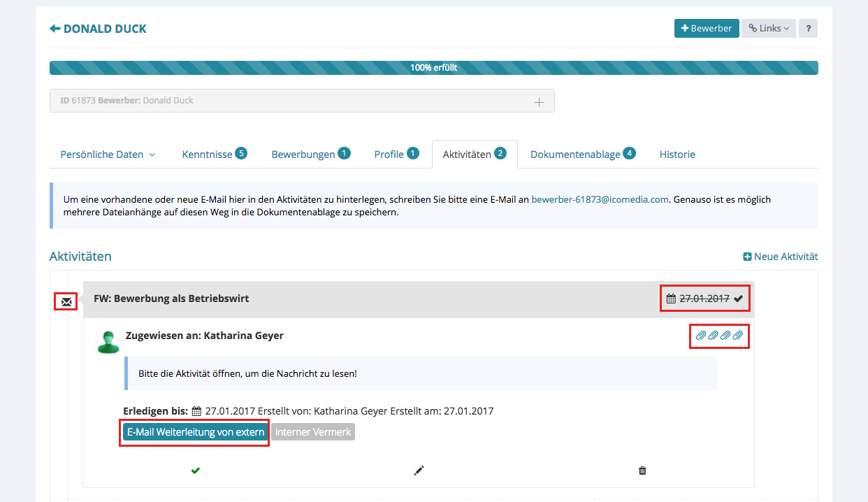This screenshot has width=868, height=502.
Task: Open the last paperclip attachment
Action: click(738, 336)
